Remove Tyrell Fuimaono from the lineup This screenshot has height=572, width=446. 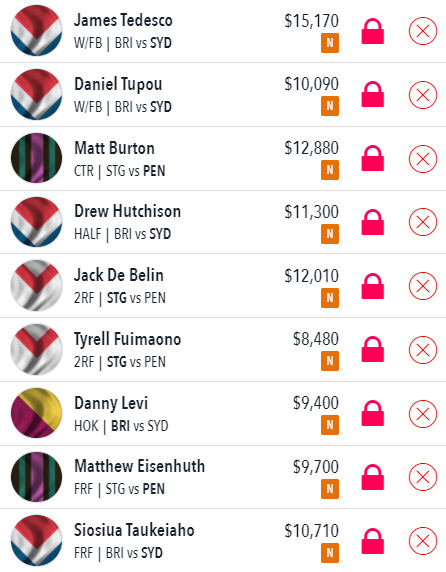[423, 350]
